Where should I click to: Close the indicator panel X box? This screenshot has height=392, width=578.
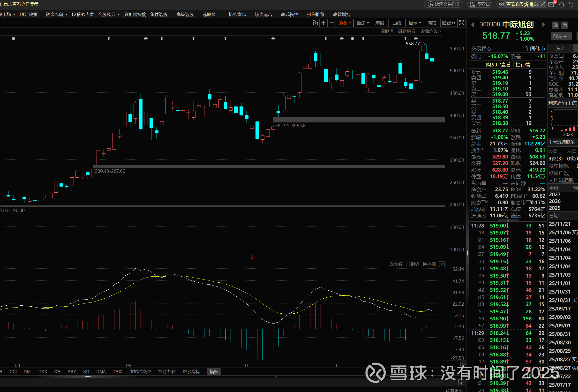point(442,264)
